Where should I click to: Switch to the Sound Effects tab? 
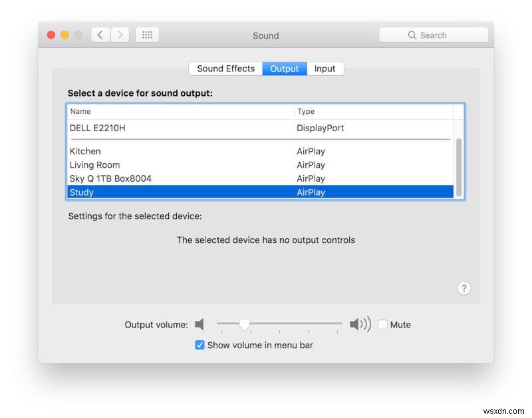pyautogui.click(x=225, y=69)
